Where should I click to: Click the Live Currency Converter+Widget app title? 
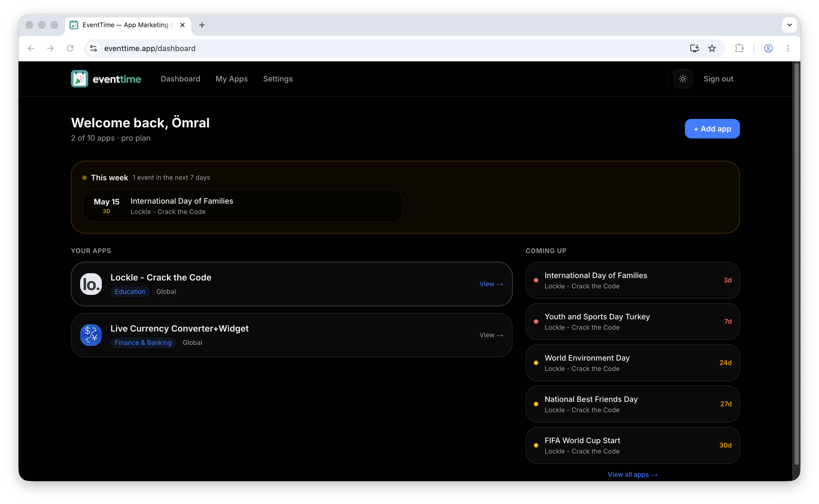179,328
